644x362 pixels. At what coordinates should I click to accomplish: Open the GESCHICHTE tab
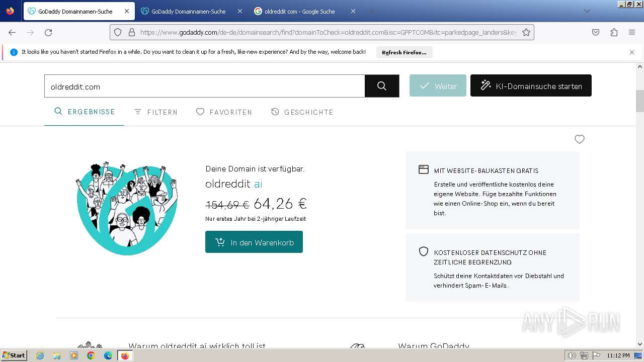point(302,112)
